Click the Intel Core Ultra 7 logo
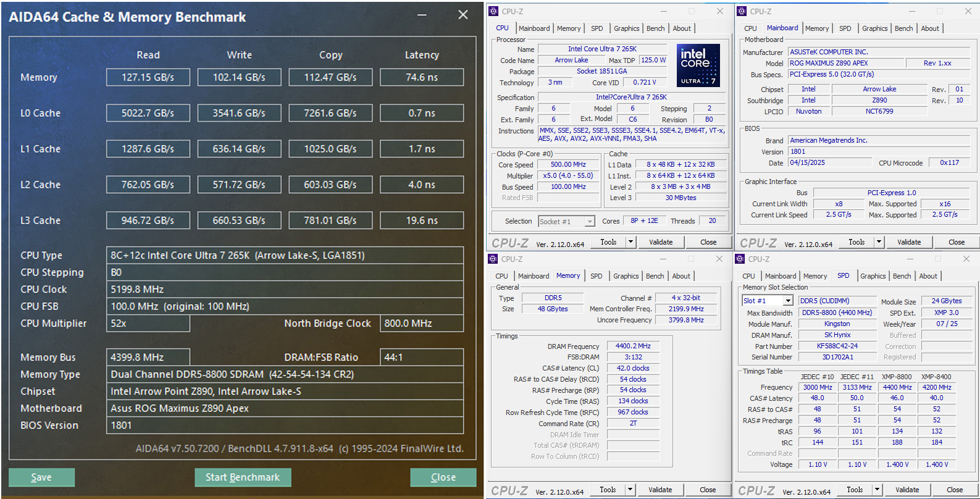This screenshot has width=980, height=499. pyautogui.click(x=698, y=65)
